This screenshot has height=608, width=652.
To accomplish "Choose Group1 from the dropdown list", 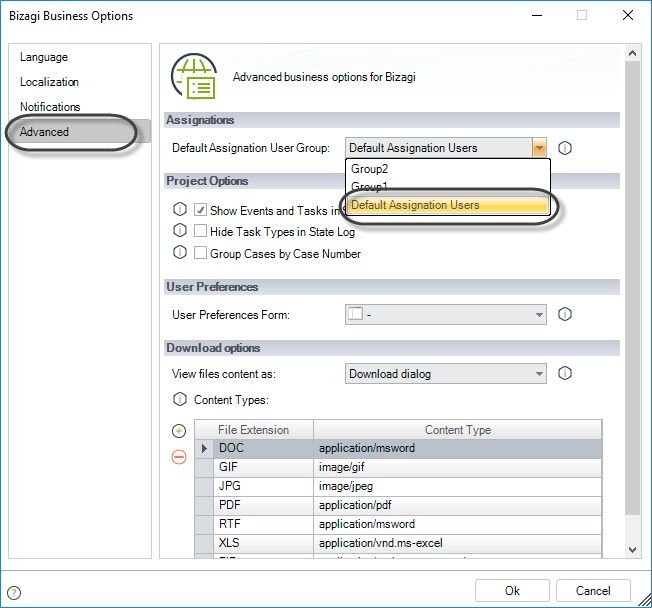I will [x=448, y=187].
